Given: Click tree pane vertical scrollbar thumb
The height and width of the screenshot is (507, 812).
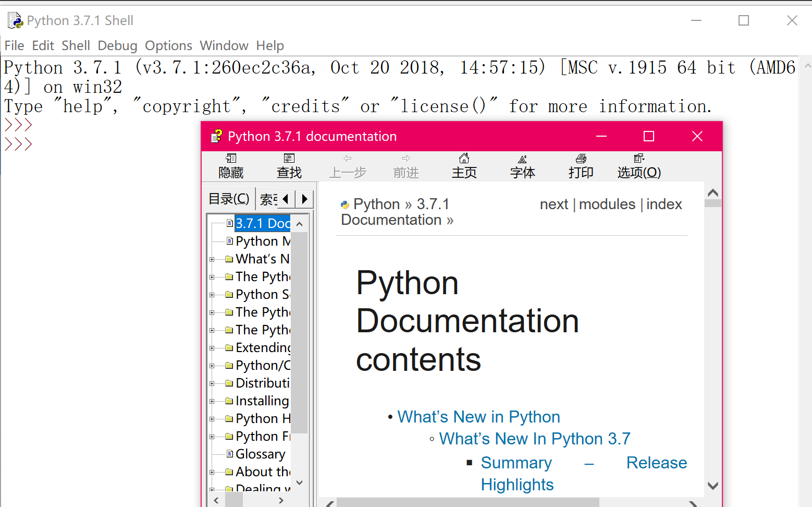Looking at the screenshot, I should click(299, 333).
